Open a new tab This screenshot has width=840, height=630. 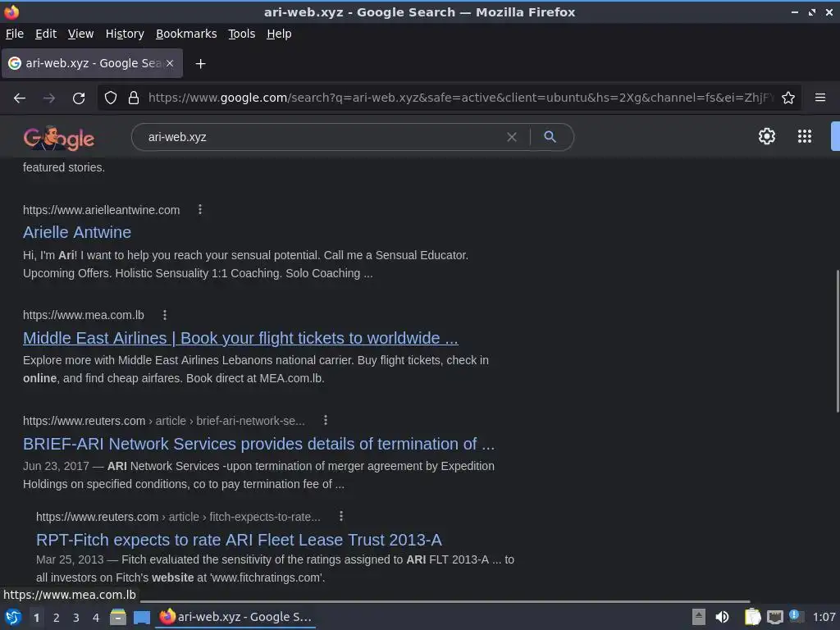coord(200,64)
